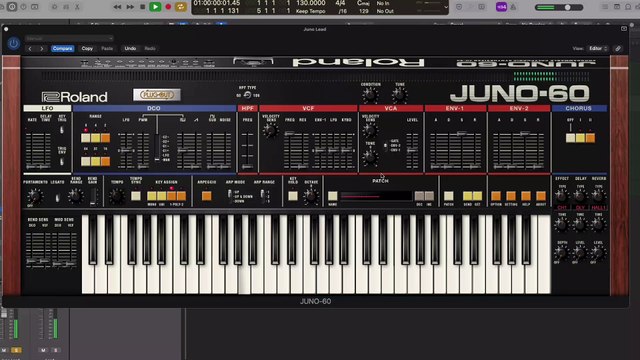Toggle the ARPEGGIO orange button
The width and height of the screenshot is (640, 360).
point(207,196)
